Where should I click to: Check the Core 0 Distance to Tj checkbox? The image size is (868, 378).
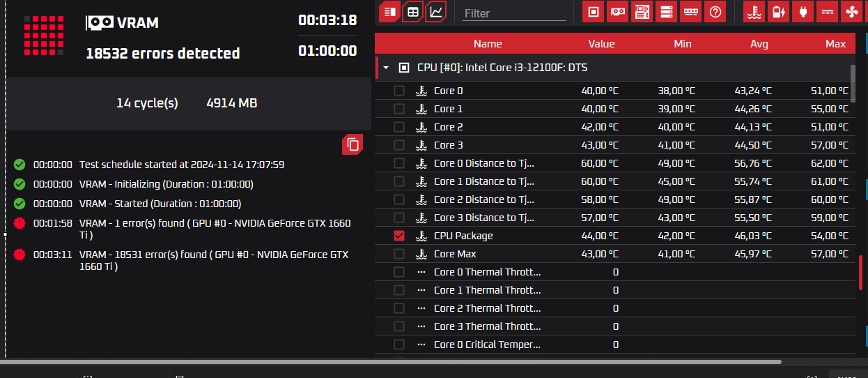pyautogui.click(x=399, y=163)
